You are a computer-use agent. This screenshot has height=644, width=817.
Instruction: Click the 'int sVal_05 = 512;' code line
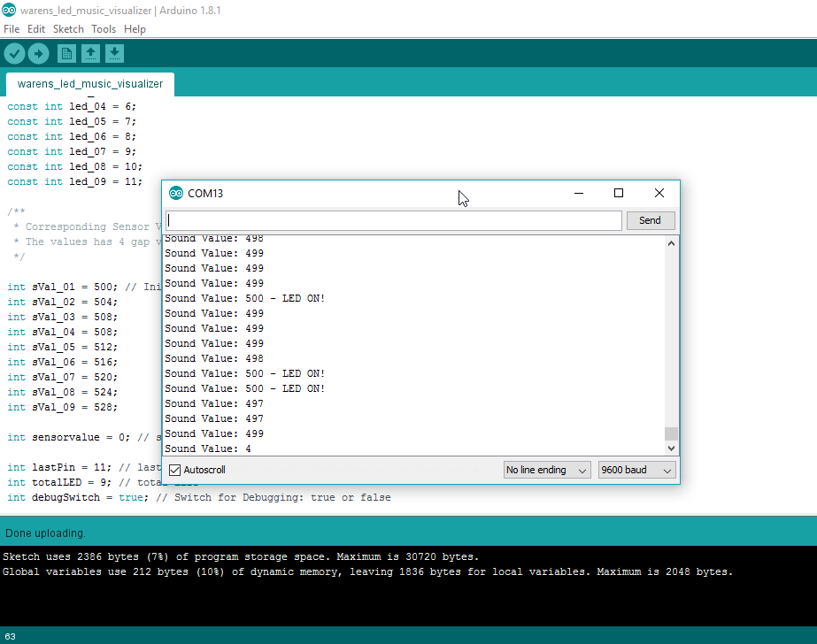pos(63,348)
